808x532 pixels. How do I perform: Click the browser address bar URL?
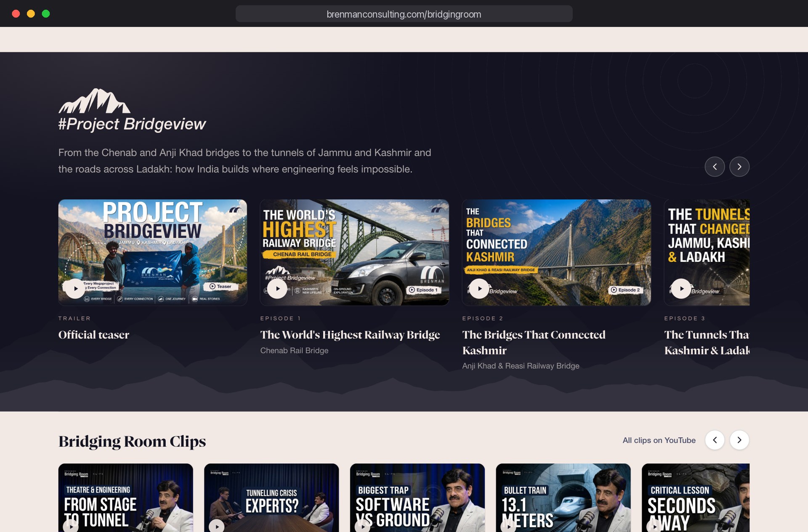(404, 14)
